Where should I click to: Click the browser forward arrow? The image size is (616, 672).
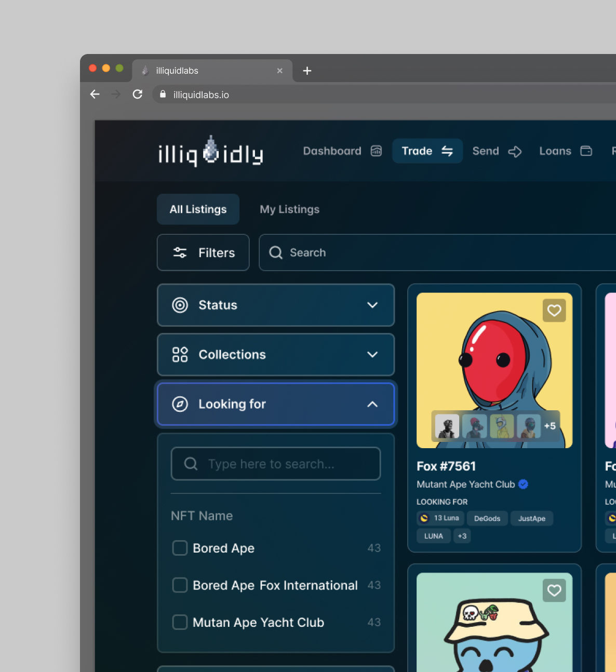click(x=116, y=94)
